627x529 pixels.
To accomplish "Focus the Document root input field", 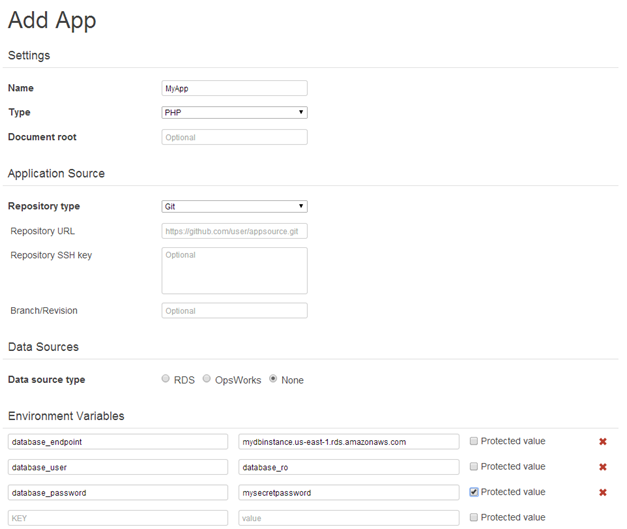I will [234, 137].
